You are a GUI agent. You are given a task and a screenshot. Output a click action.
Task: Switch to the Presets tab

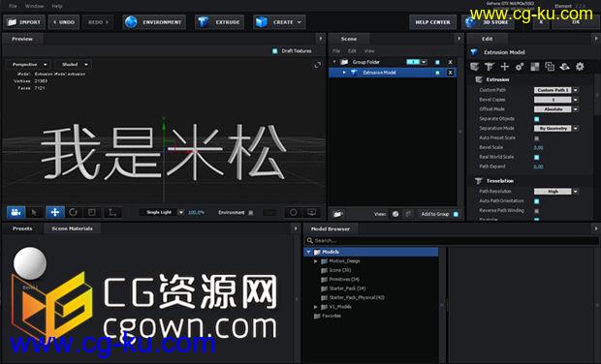tap(22, 228)
